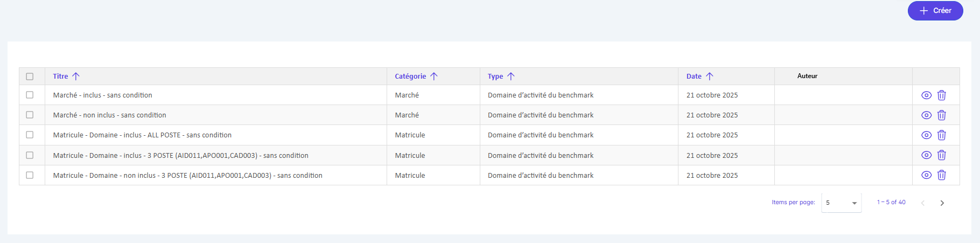Viewport: 980px width, 243px height.
Task: Select checkbox for 'Matricule - Domaine - inclus - ALL POSTE'
Action: tap(30, 135)
